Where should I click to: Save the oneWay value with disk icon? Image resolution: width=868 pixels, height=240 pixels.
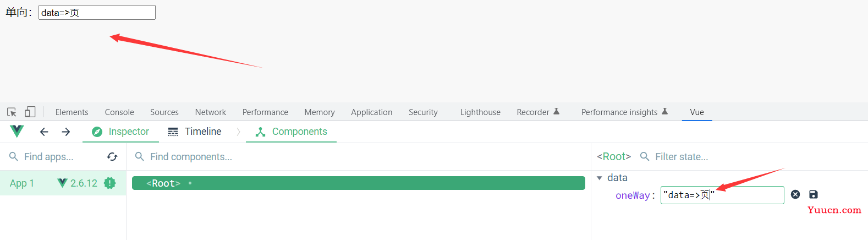[814, 194]
